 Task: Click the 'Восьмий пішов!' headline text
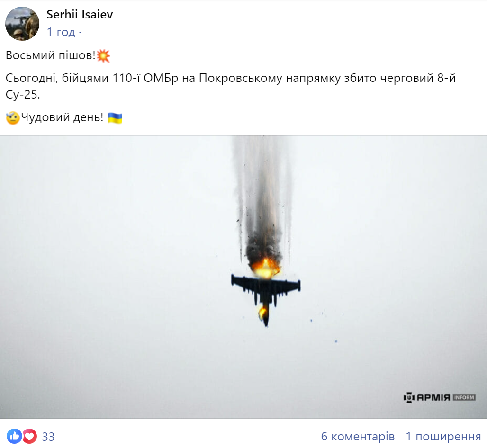pyautogui.click(x=51, y=55)
